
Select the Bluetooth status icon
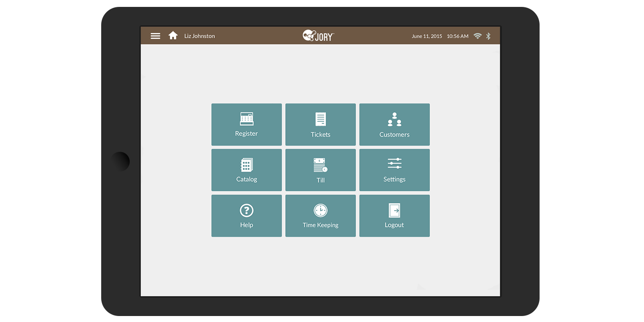click(488, 35)
